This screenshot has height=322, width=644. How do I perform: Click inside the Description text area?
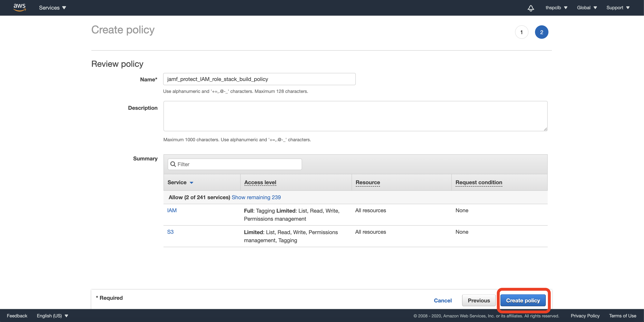[355, 116]
